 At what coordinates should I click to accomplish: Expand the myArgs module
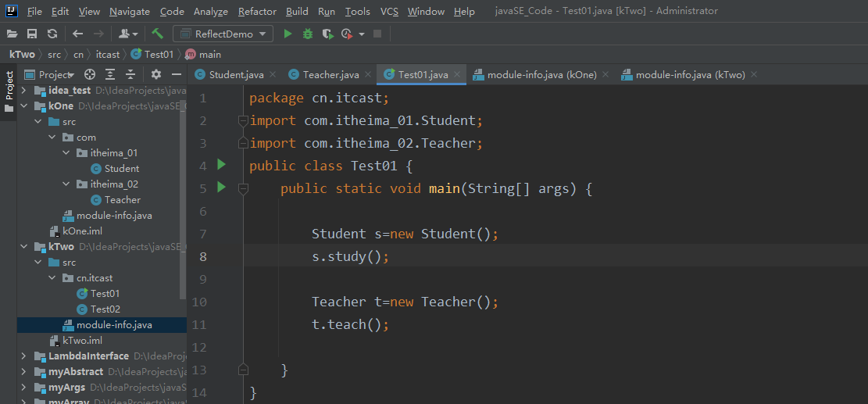coord(23,387)
